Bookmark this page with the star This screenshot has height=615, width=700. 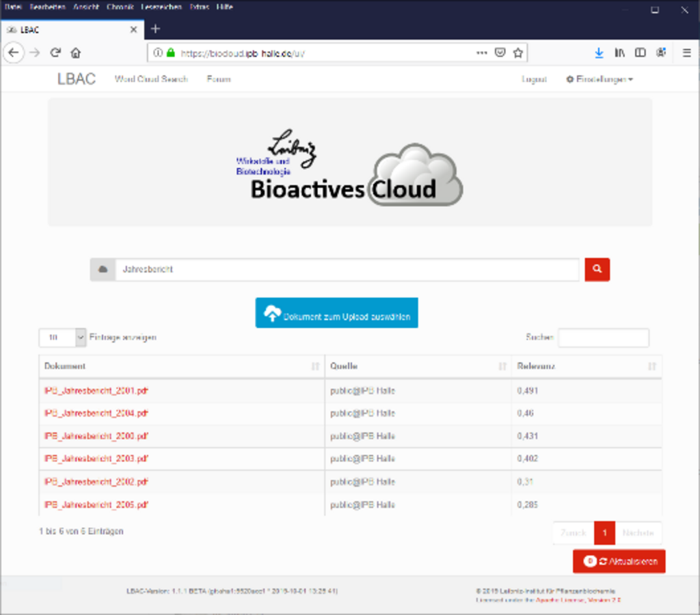coord(518,53)
